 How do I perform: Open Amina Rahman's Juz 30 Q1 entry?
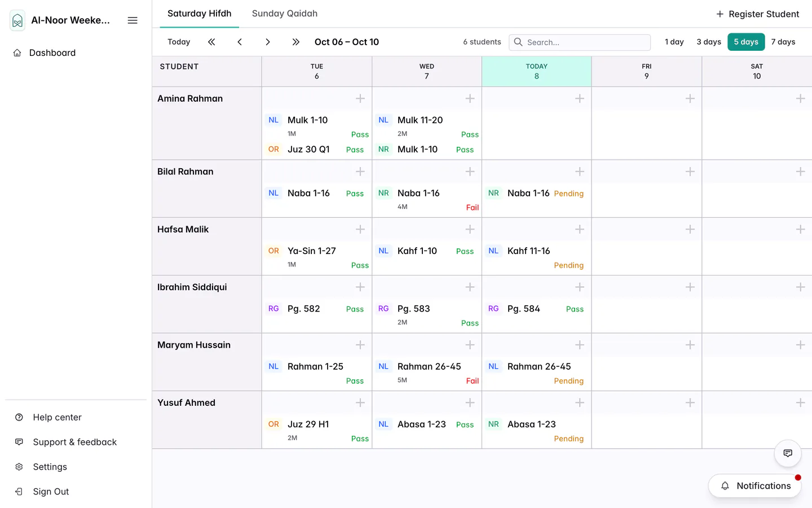point(317,149)
